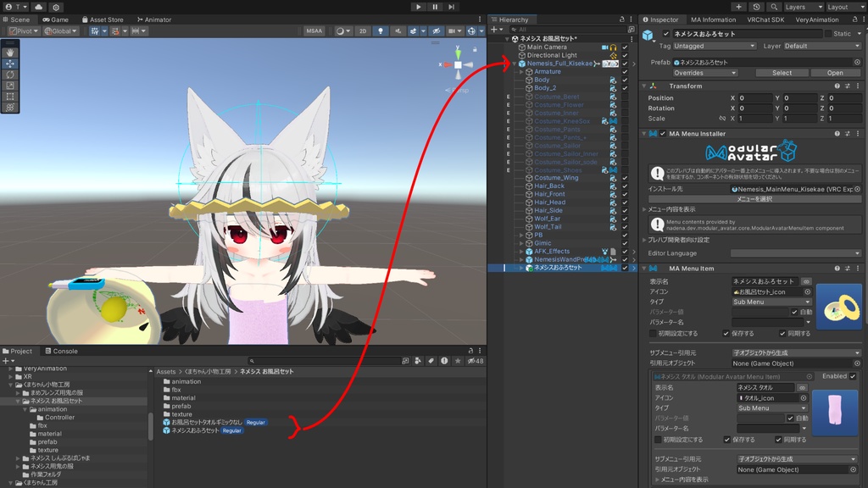Open the VRChat SDK tab
Image resolution: width=868 pixels, height=488 pixels.
(765, 19)
